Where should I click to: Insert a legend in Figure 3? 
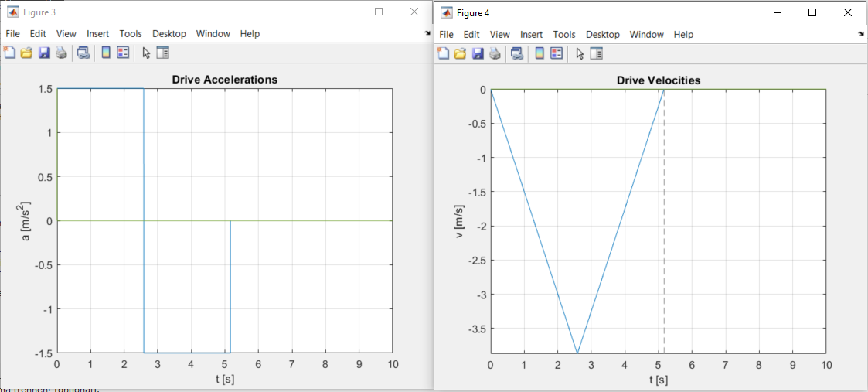pyautogui.click(x=123, y=53)
